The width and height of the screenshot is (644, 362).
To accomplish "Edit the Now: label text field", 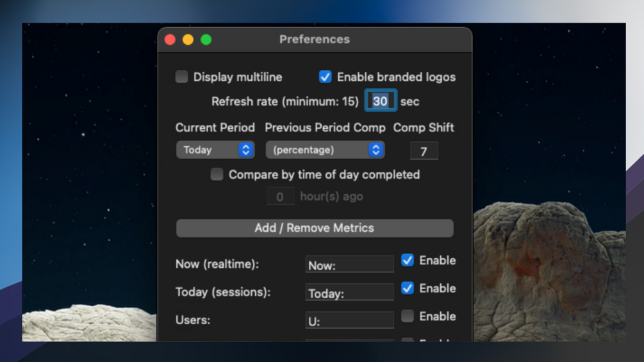I will [349, 265].
